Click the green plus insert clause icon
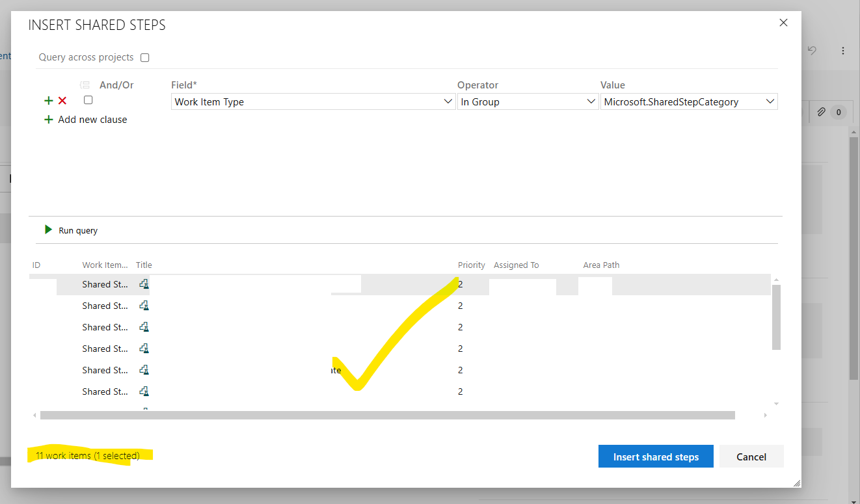This screenshot has width=860, height=504. 48,101
